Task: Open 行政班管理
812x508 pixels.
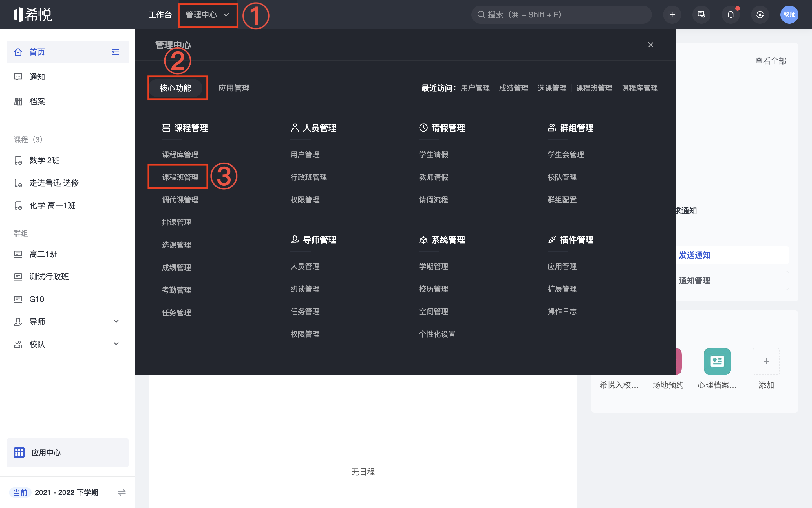Action: (x=309, y=177)
